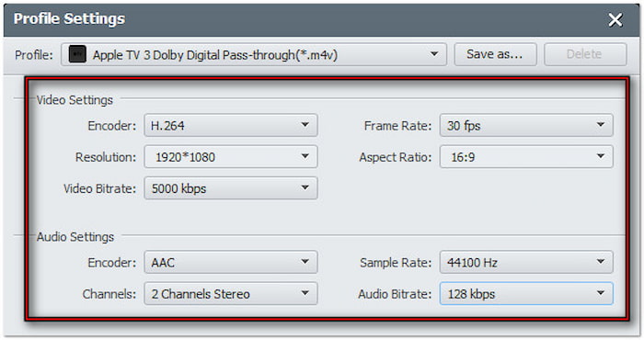Expand the video Encoder H.264 dropdown

[230, 125]
